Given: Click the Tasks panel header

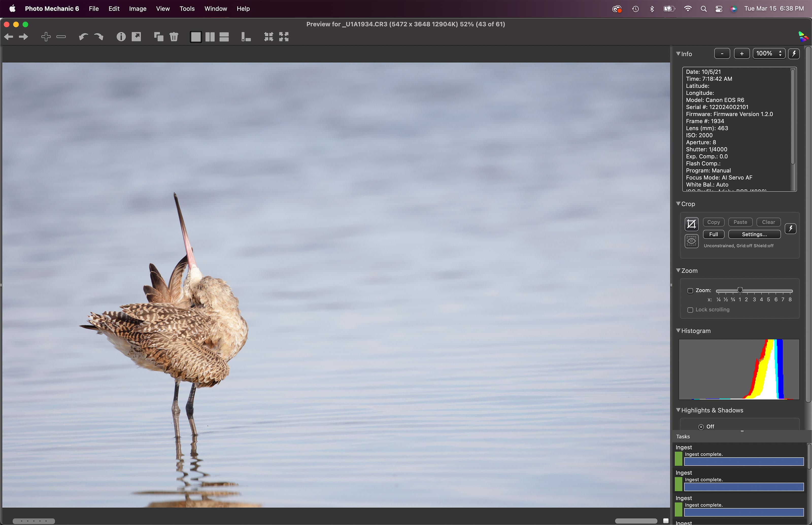Looking at the screenshot, I should pos(742,437).
